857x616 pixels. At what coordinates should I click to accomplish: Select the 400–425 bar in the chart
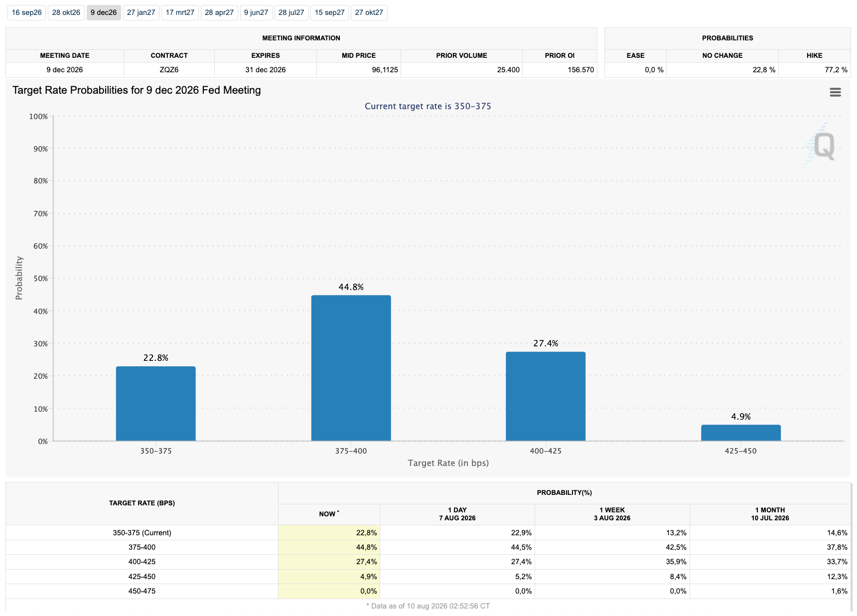click(x=546, y=396)
